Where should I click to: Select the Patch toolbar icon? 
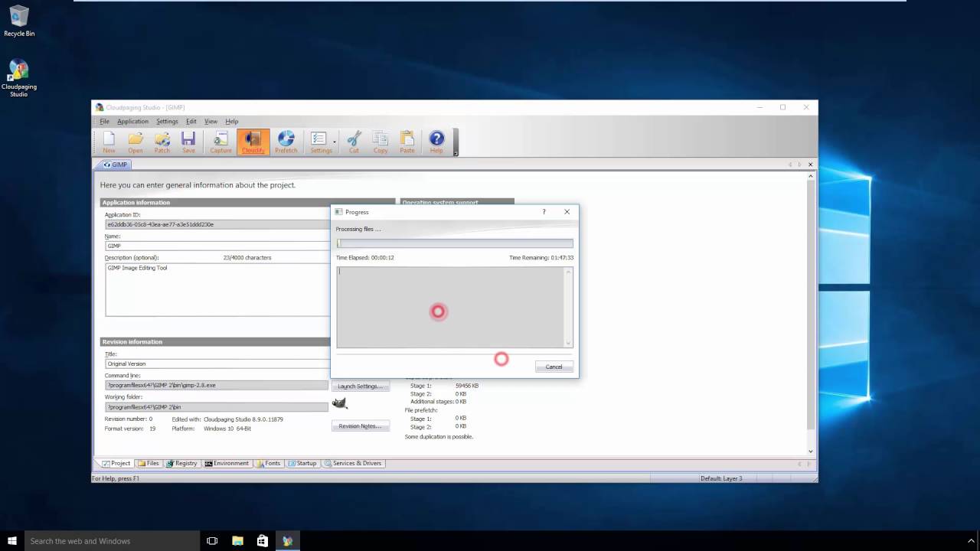tap(162, 142)
